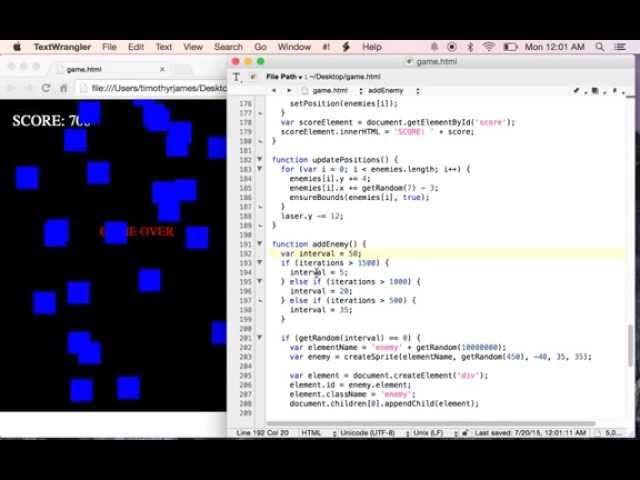Image resolution: width=640 pixels, height=480 pixels.
Task: Open the TextWrangler application menu
Action: point(62,47)
